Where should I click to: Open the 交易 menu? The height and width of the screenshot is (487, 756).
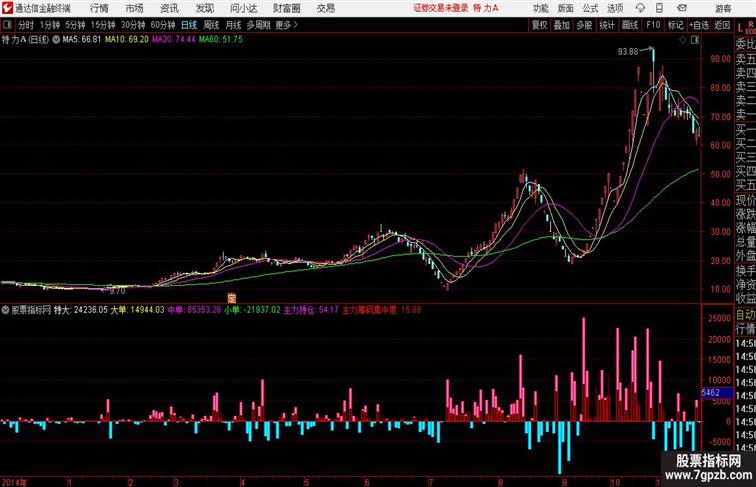[325, 8]
